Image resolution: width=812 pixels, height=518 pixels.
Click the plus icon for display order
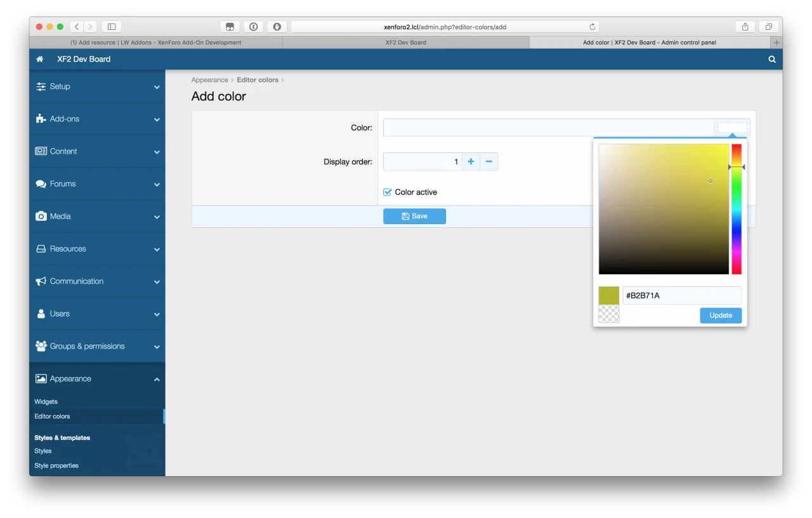[471, 162]
